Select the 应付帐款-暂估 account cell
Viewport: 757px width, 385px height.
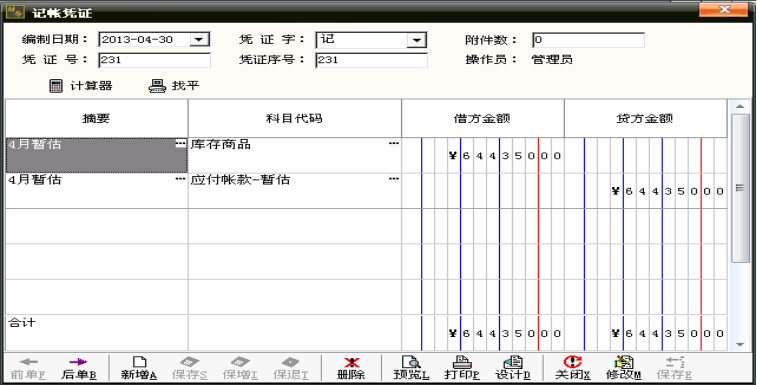click(x=294, y=191)
